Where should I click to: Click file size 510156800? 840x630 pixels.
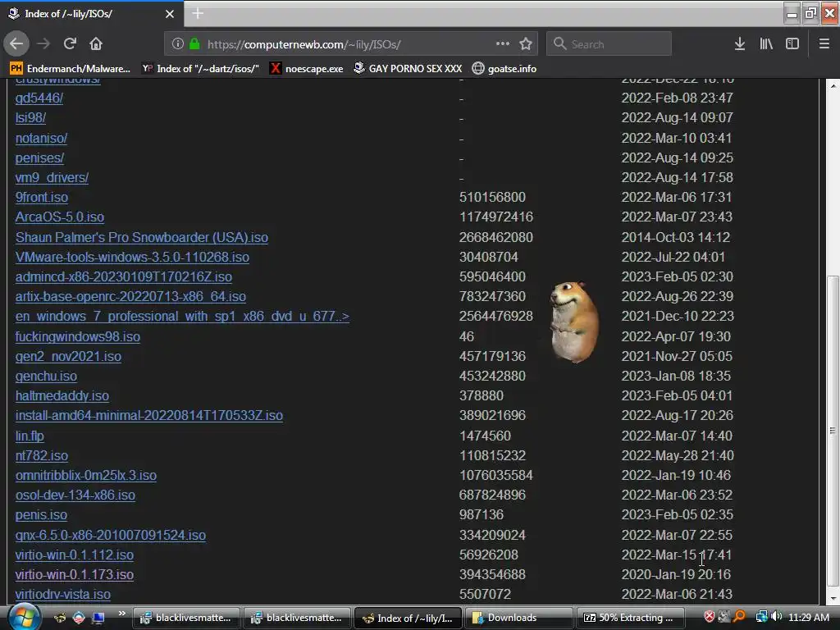pyautogui.click(x=492, y=197)
